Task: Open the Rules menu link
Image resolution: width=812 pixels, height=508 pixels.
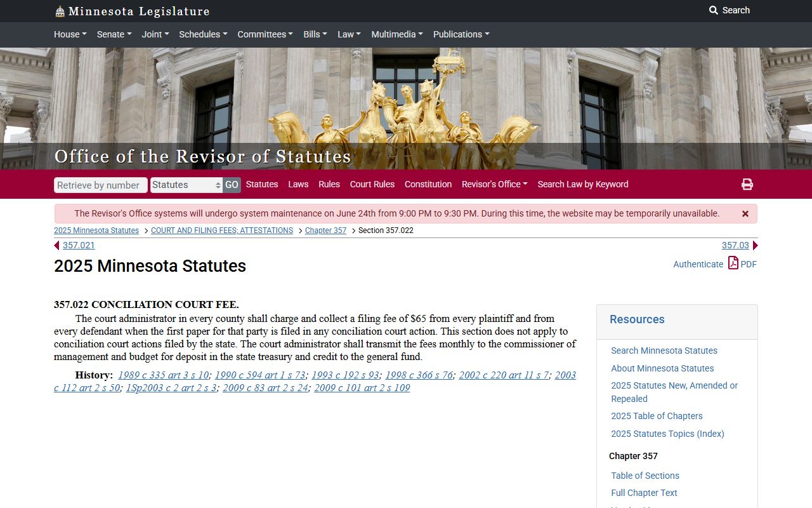Action: pyautogui.click(x=329, y=184)
